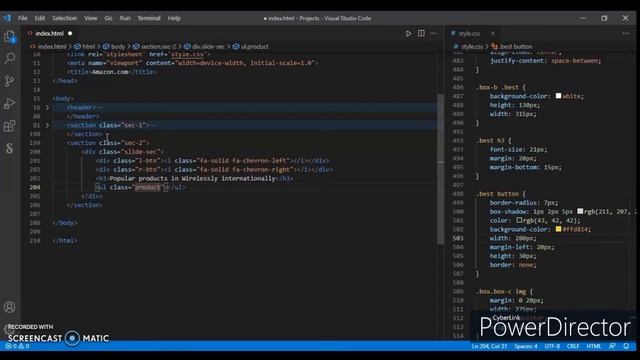Open the Selection menu

pyautogui.click(x=64, y=18)
